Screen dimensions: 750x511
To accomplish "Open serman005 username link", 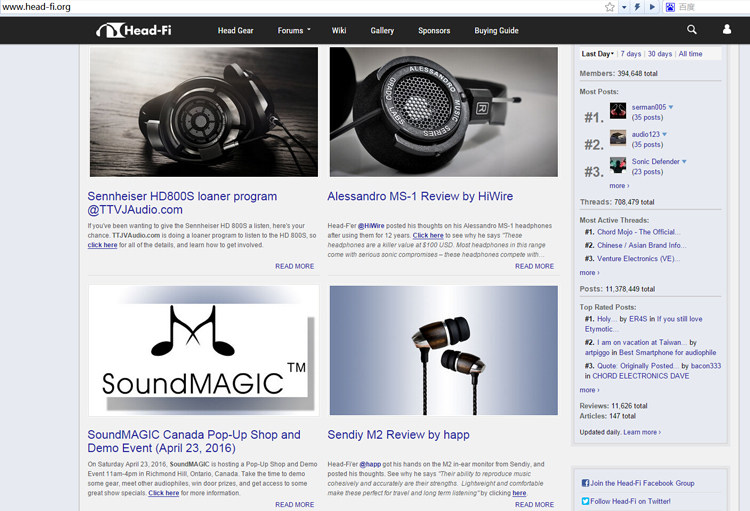I will tap(649, 107).
